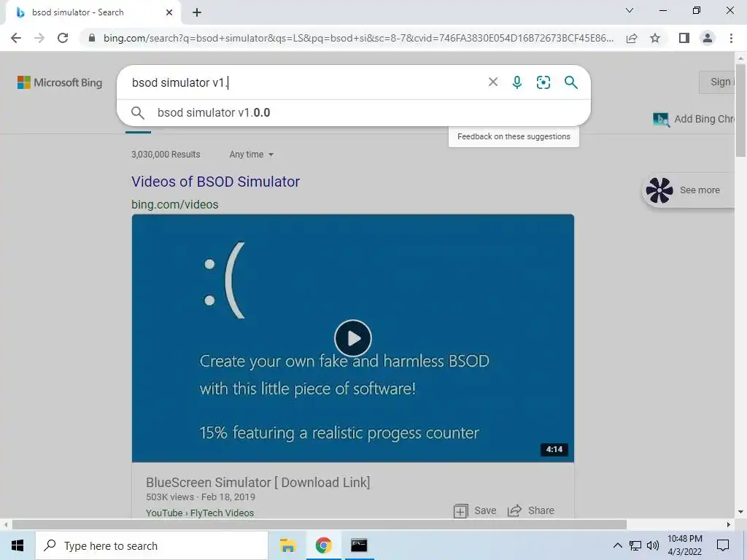Click the vertical page scrollbar
747x560 pixels.
[x=740, y=109]
